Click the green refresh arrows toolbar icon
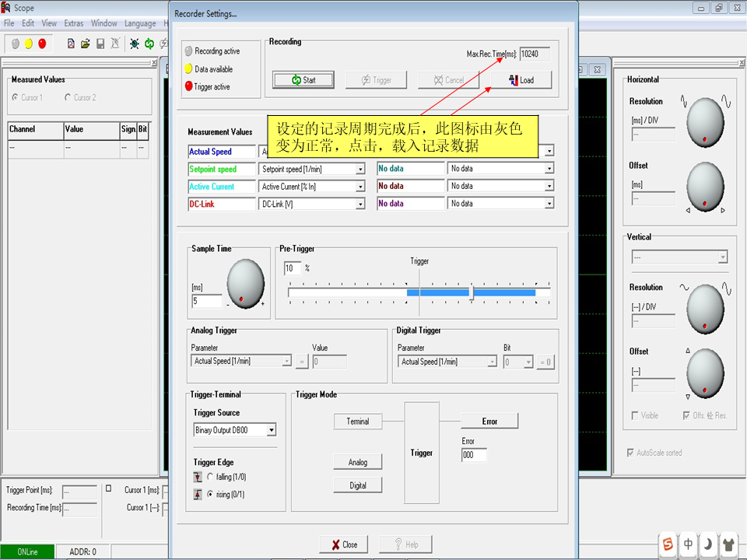747x560 pixels. pos(149,44)
